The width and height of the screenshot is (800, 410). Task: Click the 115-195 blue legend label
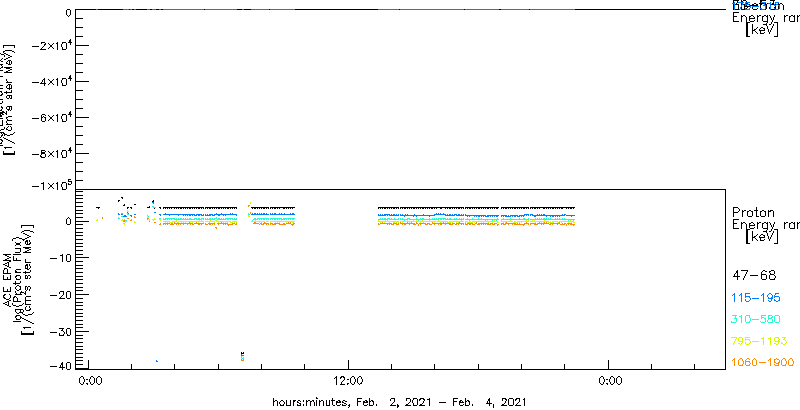756,298
